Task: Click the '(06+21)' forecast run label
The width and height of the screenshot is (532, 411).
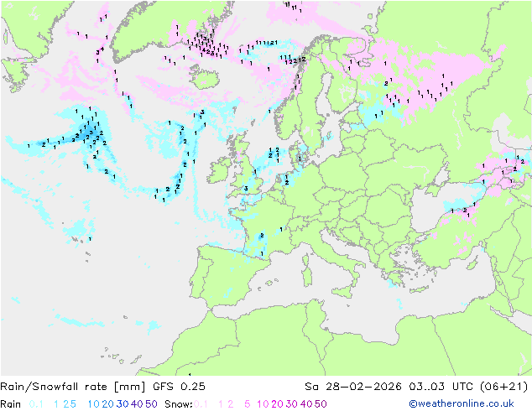Action: (x=504, y=387)
